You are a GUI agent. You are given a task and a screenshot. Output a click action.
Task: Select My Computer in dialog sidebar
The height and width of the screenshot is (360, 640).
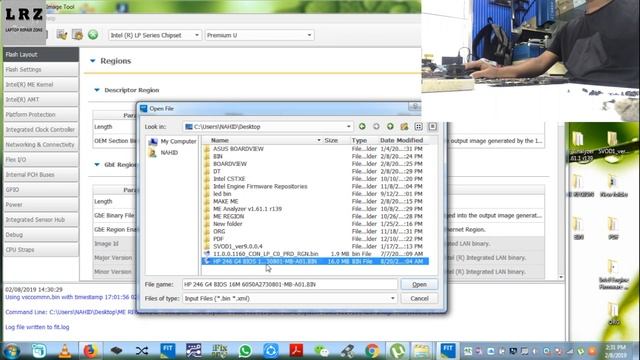(172, 142)
